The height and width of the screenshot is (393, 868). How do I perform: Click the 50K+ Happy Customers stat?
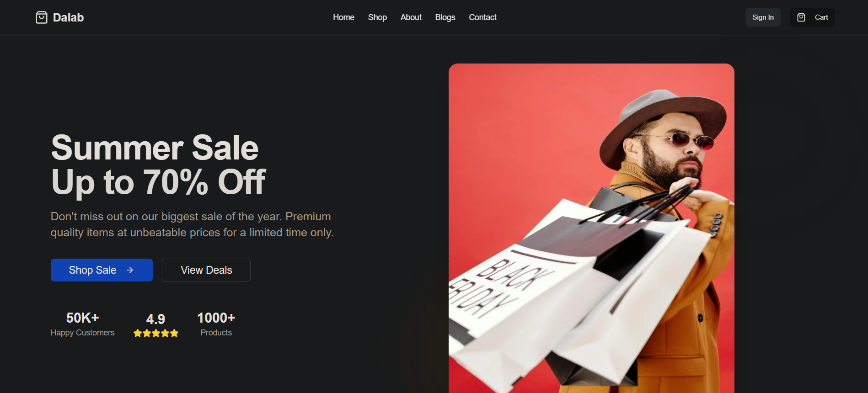pyautogui.click(x=82, y=324)
